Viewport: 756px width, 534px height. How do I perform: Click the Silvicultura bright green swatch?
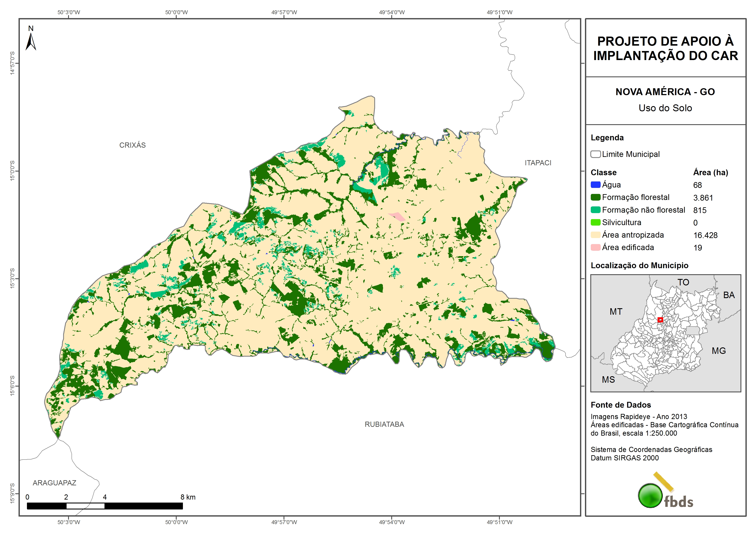click(x=595, y=222)
